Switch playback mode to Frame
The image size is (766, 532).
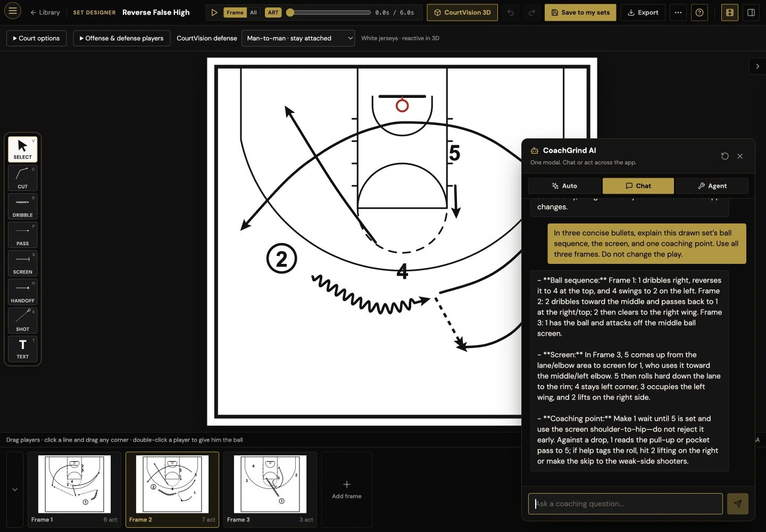tap(235, 12)
